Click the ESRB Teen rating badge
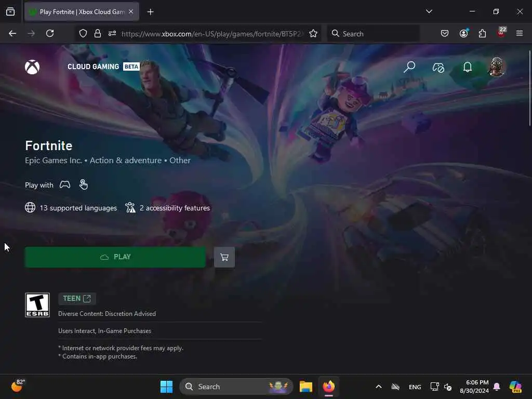Screen dimensions: 532x399 click(37, 305)
